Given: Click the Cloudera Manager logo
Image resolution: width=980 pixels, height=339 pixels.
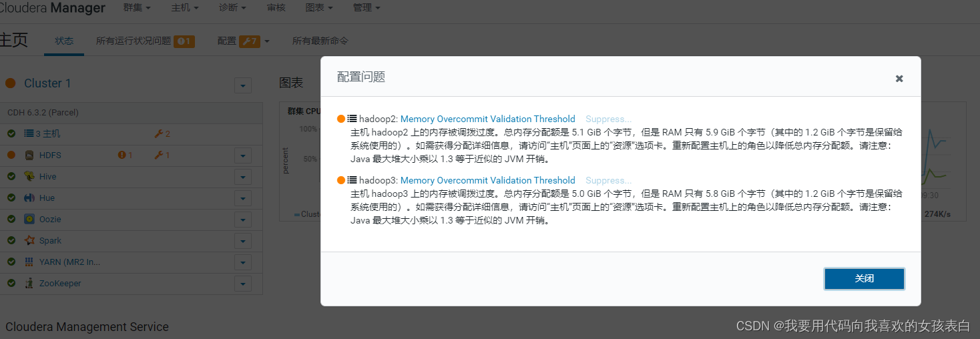Looking at the screenshot, I should 53,8.
